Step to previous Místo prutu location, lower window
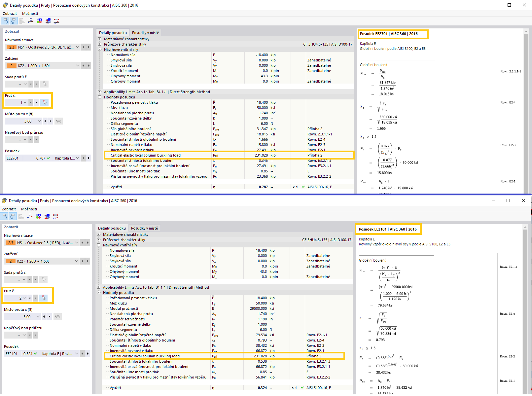Viewport: 532px width, 396px height. point(44,317)
